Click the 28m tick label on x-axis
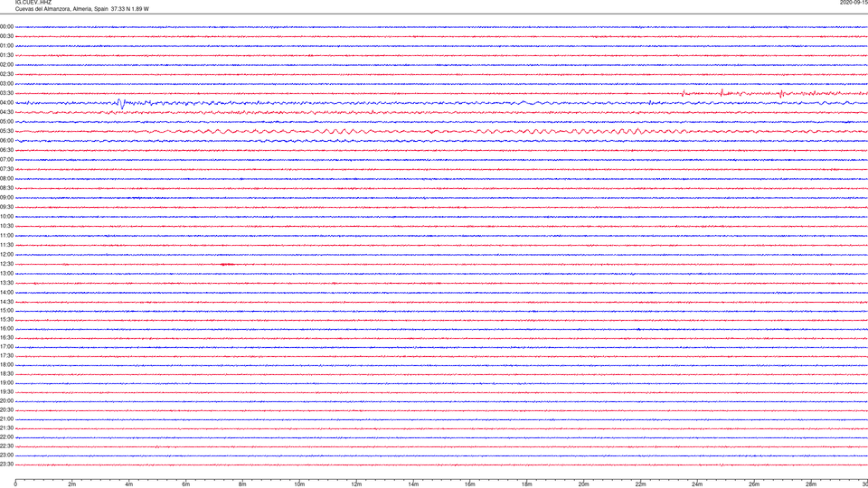 (811, 484)
